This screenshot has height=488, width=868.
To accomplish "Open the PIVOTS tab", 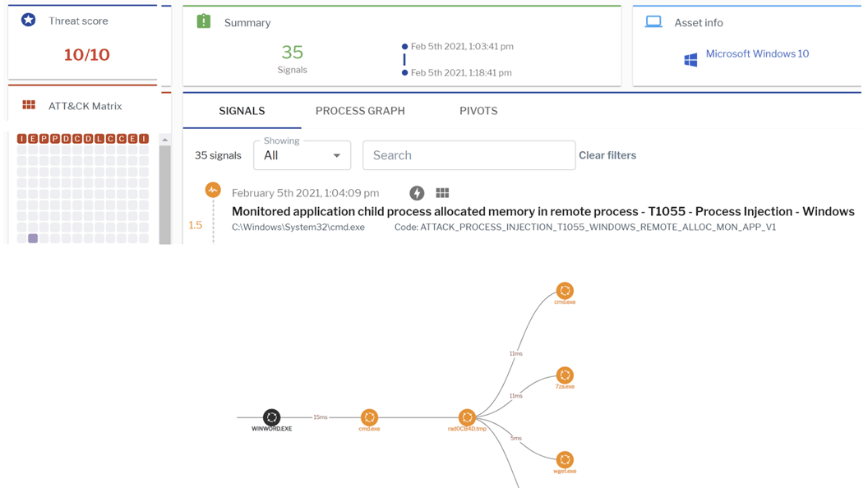I will click(478, 111).
